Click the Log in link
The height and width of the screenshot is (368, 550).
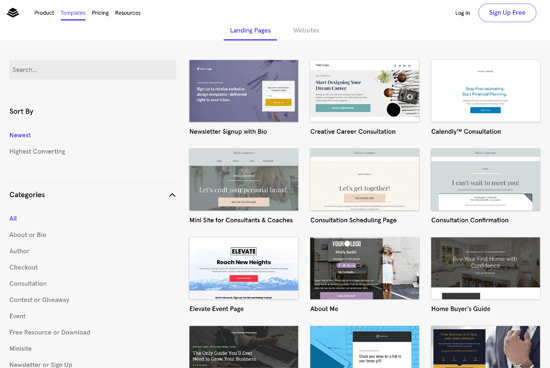pyautogui.click(x=462, y=13)
